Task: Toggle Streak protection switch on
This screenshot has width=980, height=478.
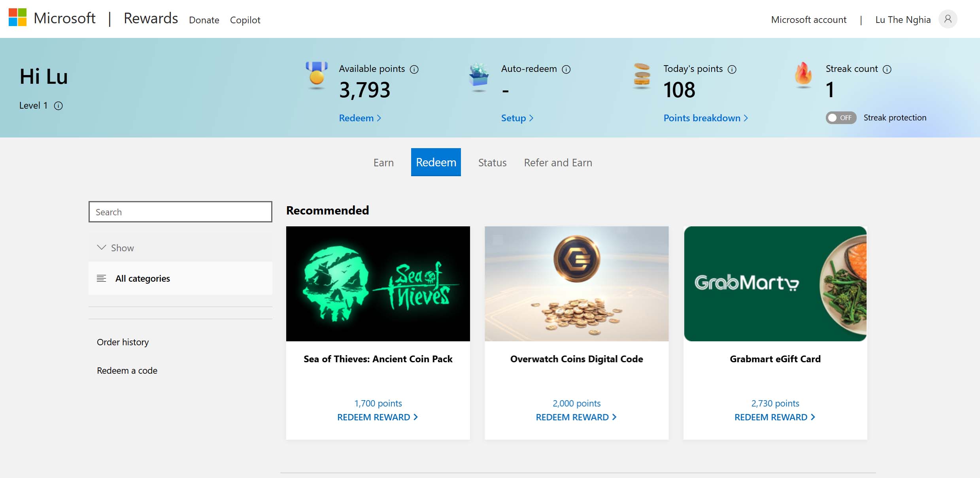Action: point(841,118)
